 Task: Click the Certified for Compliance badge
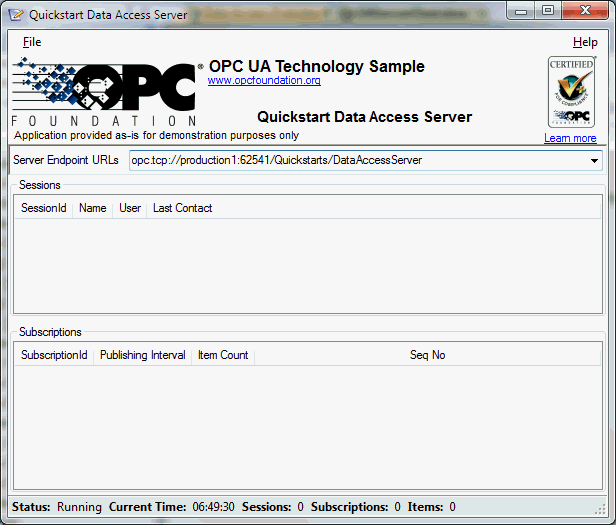point(572,92)
